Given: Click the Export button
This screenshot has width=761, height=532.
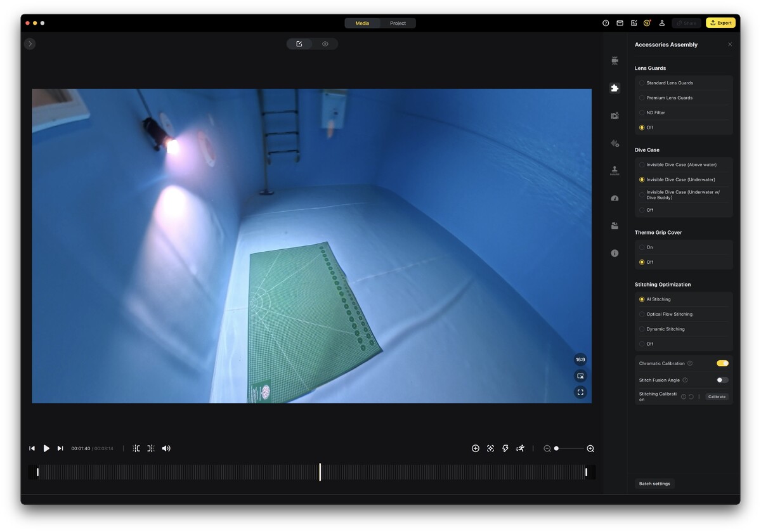Looking at the screenshot, I should coord(720,23).
